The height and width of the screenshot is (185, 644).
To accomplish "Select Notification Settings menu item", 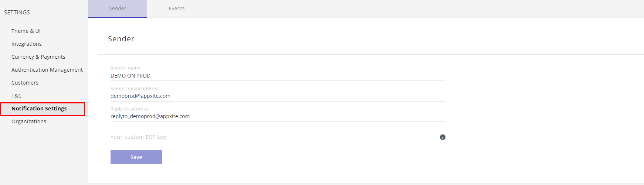I will 43,109.
